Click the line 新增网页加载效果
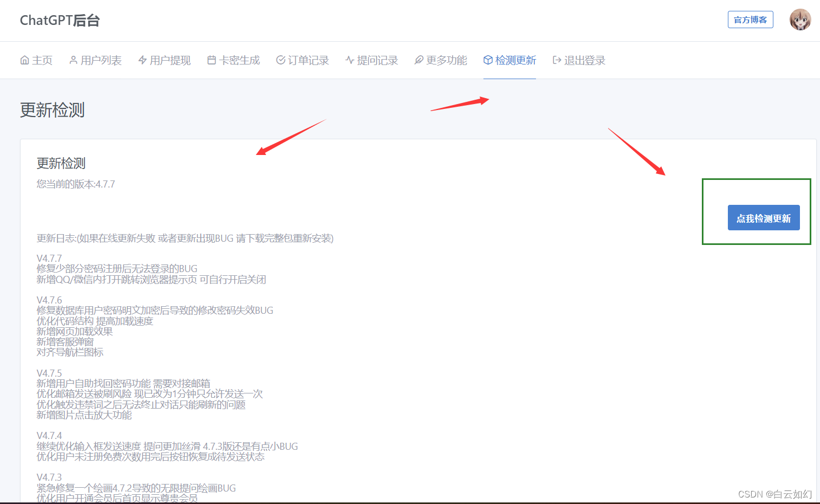Image resolution: width=820 pixels, height=504 pixels. click(x=75, y=332)
